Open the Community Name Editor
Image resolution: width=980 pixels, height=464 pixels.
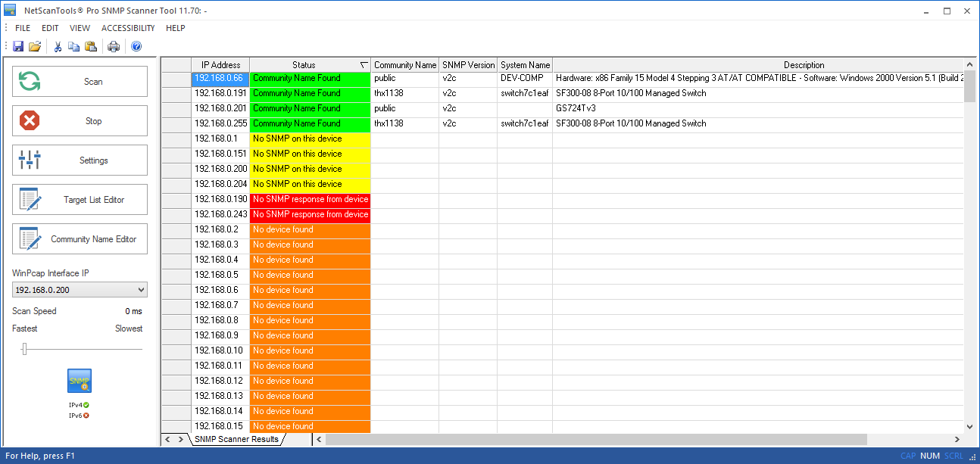click(x=79, y=238)
